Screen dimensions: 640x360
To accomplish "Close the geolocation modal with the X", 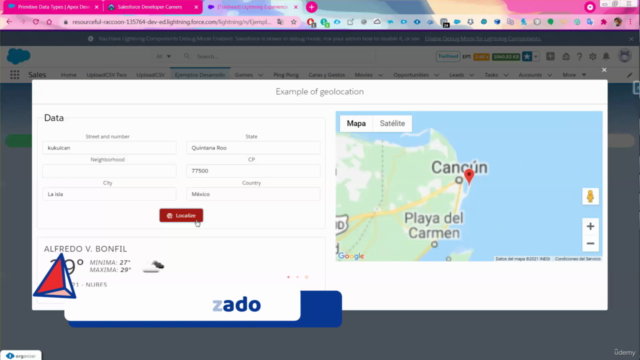I will point(604,70).
